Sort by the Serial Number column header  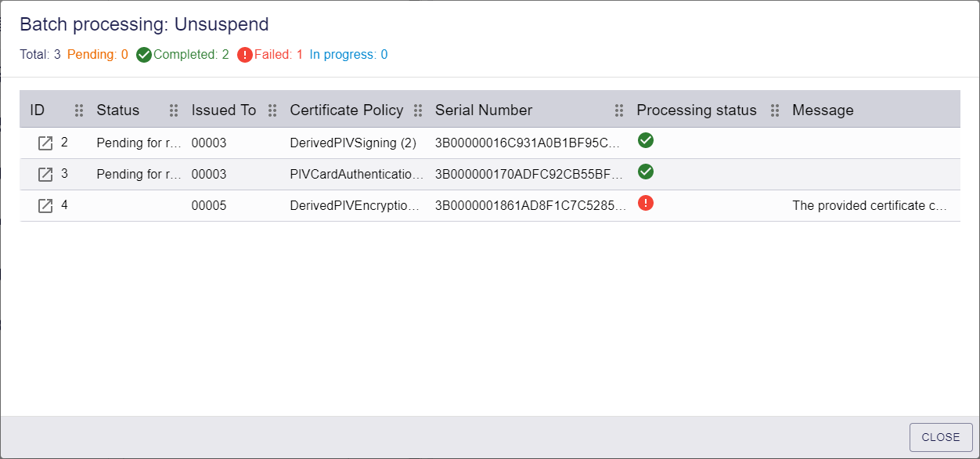[x=484, y=110]
